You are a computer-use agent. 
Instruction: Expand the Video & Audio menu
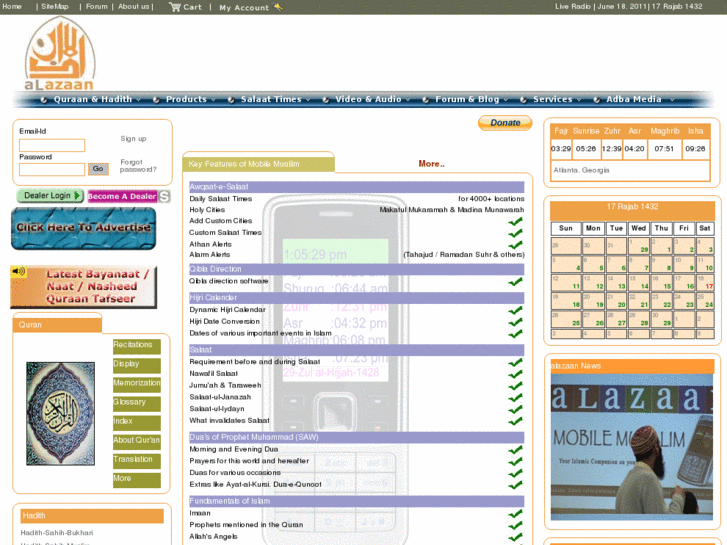point(369,99)
